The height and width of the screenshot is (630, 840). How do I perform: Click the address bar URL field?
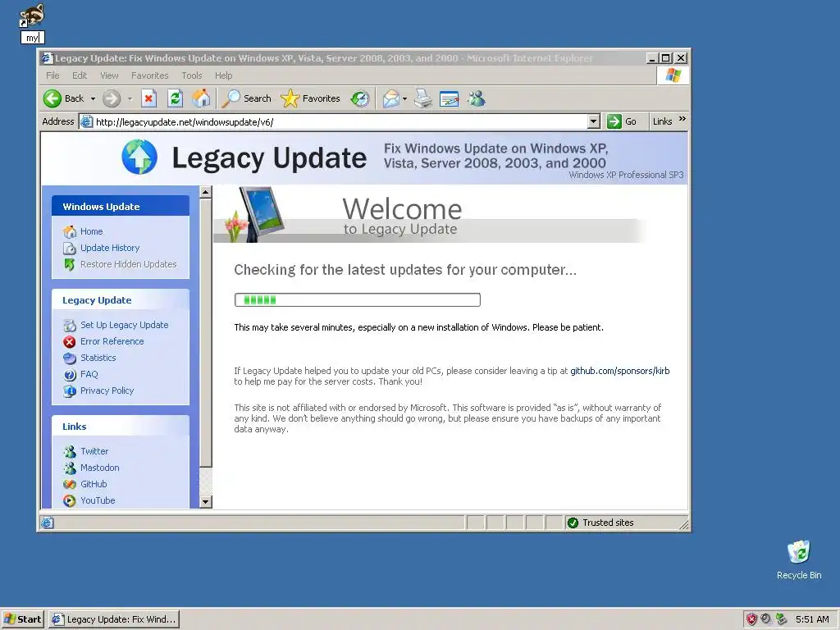(340, 121)
